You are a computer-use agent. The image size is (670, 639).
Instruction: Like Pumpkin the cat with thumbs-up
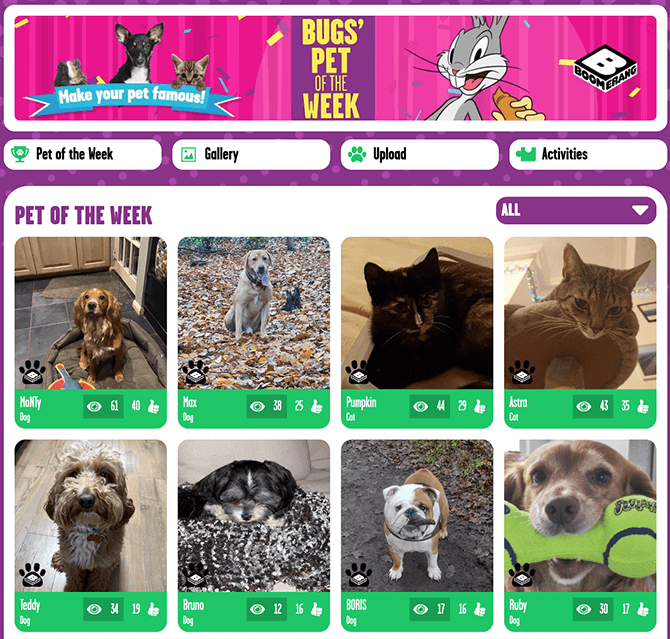[x=480, y=406]
